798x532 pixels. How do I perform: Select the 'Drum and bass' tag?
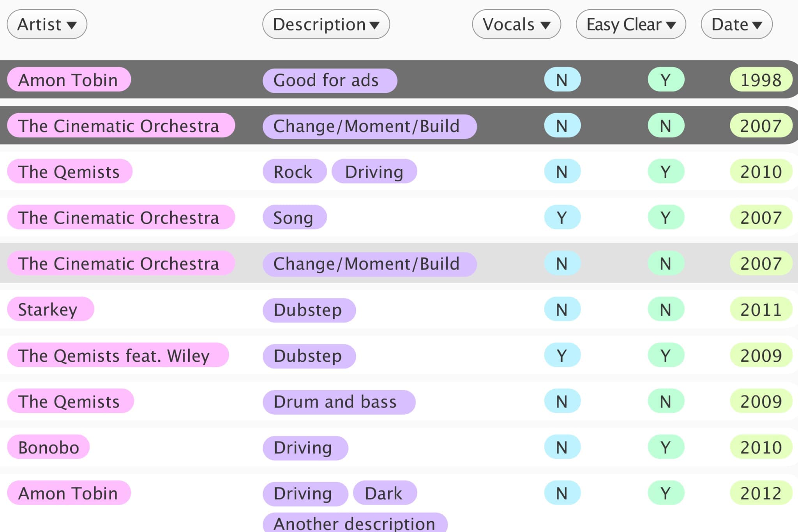tap(338, 402)
